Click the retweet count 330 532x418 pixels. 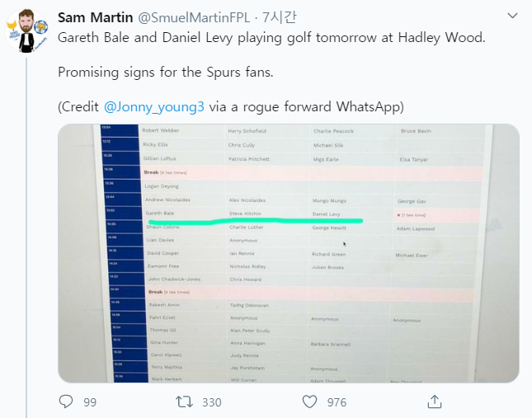212,402
